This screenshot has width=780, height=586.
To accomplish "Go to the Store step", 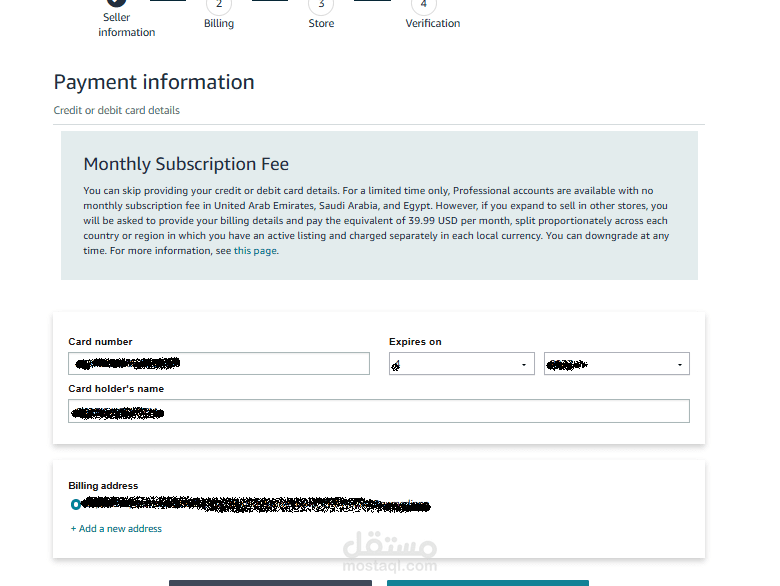I will tap(321, 15).
